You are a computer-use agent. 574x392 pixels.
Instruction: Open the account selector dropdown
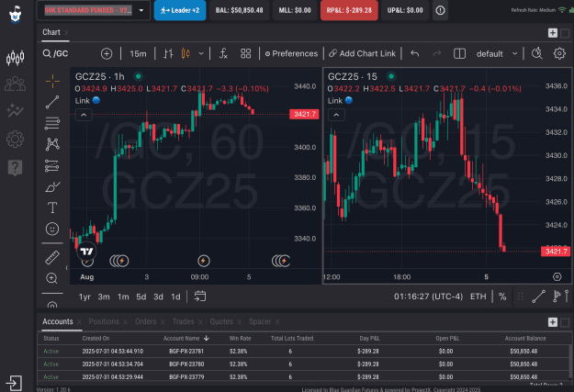(94, 10)
